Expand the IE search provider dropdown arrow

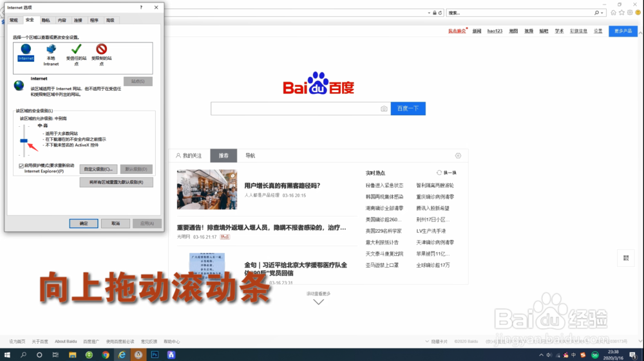point(602,13)
